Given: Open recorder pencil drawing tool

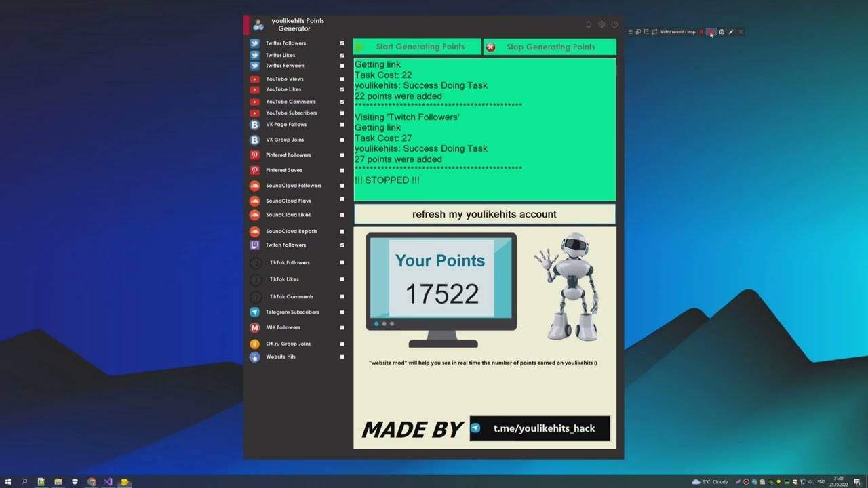Looking at the screenshot, I should [x=731, y=32].
